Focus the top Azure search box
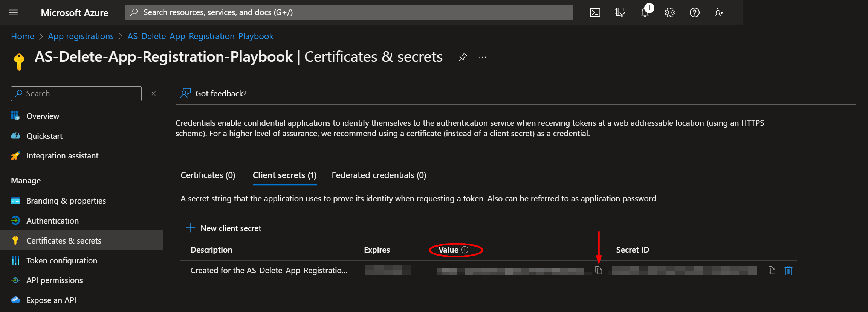Screen dimensions: 868x312 pos(349,12)
